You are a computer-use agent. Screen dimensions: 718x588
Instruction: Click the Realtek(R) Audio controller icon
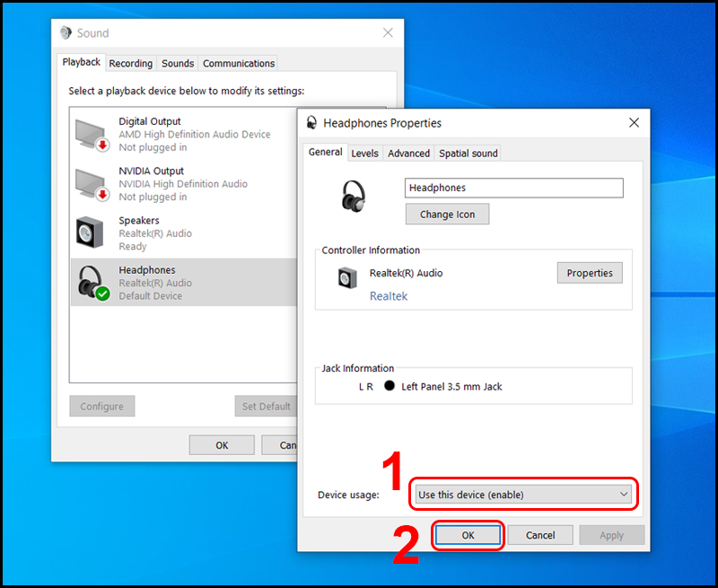348,277
